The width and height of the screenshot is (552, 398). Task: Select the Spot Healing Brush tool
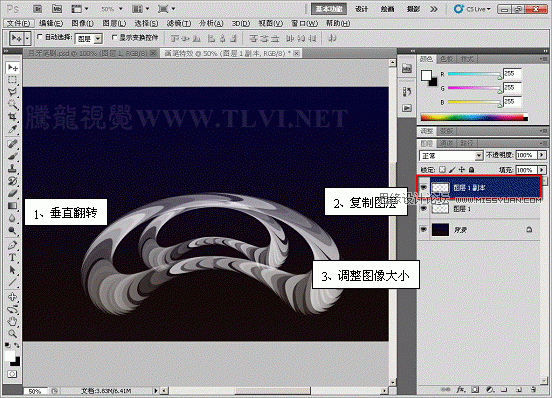[12, 144]
